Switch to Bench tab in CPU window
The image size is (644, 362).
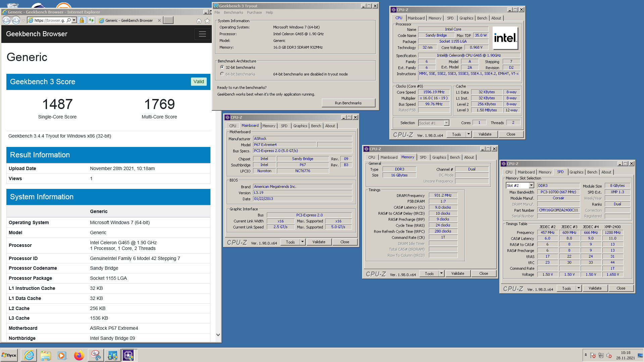point(482,18)
